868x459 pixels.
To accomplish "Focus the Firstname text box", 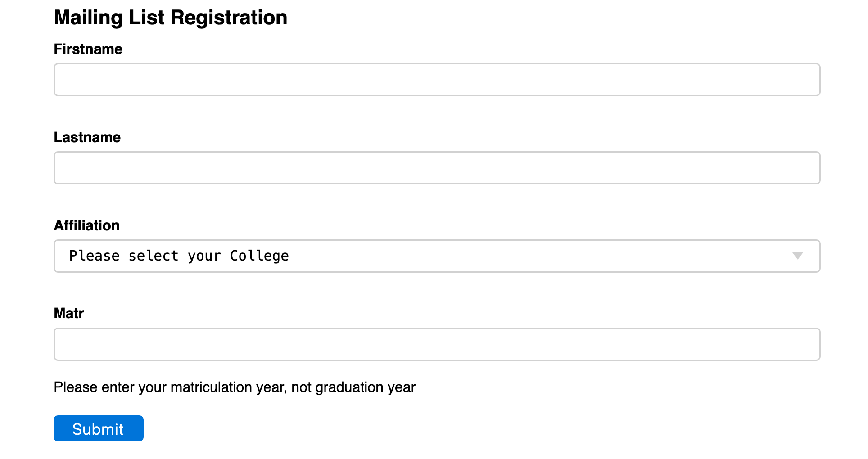I will tap(437, 80).
